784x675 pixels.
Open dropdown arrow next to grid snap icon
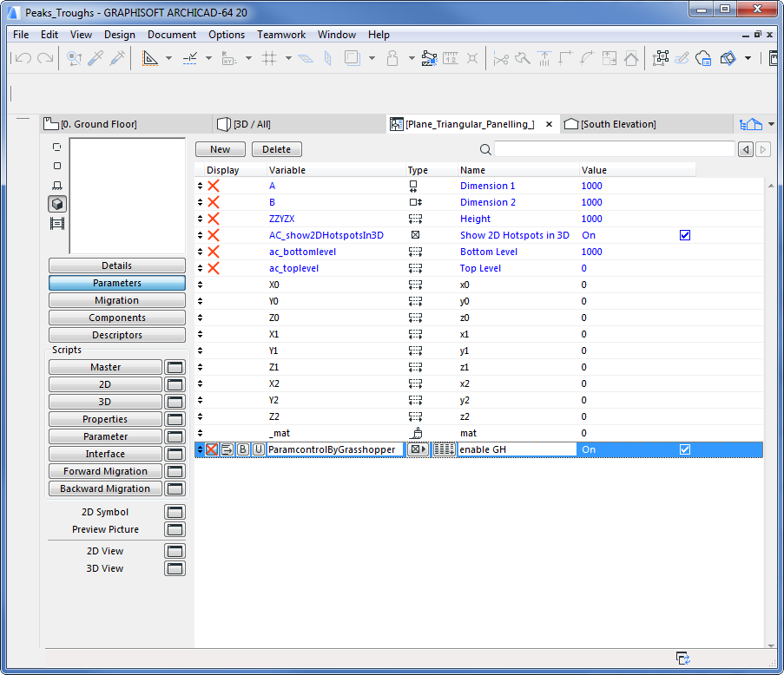coord(288,58)
